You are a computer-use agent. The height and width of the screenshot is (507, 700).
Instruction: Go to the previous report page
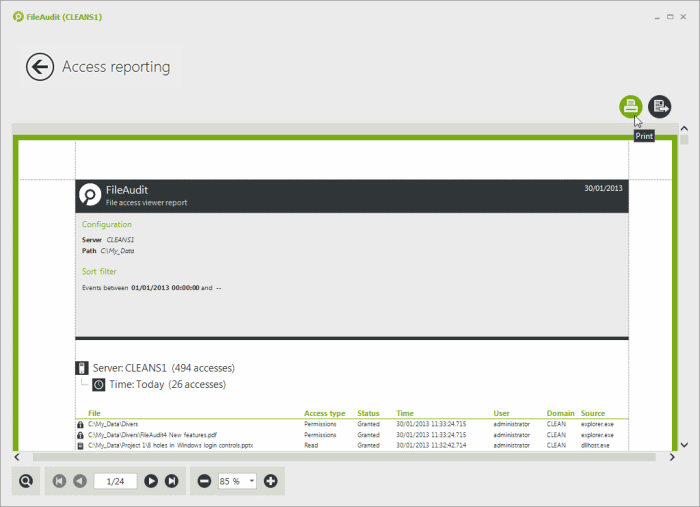79,481
